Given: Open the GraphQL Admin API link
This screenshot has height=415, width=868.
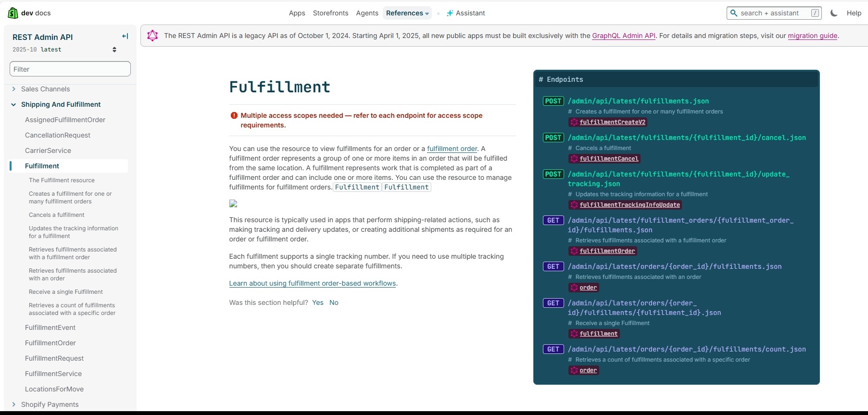Looking at the screenshot, I should (624, 36).
